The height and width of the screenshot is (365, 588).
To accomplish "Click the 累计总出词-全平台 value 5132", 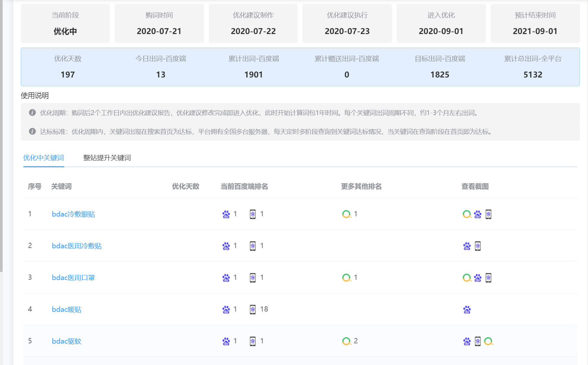I will coord(533,75).
